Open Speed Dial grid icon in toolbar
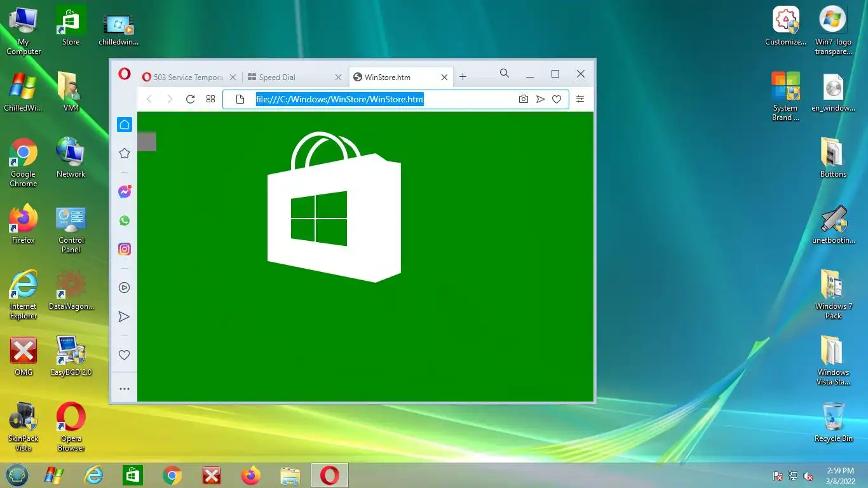The width and height of the screenshot is (868, 488). 210,99
